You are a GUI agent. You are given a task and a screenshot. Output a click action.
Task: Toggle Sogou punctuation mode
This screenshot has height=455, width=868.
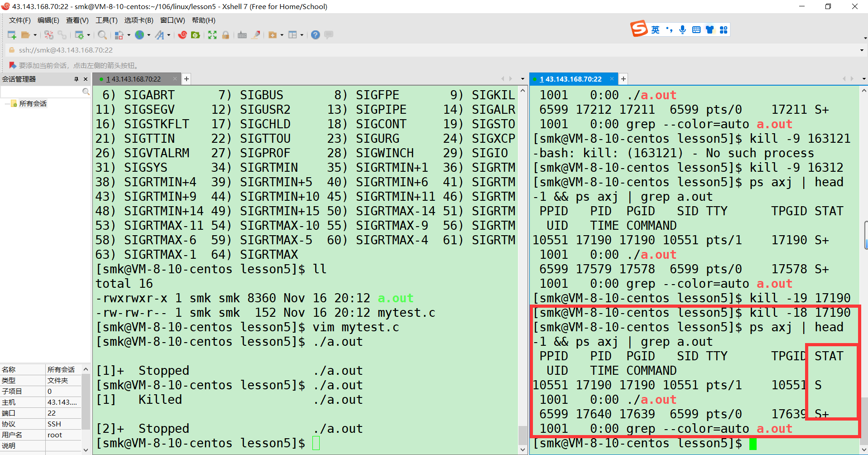(669, 30)
